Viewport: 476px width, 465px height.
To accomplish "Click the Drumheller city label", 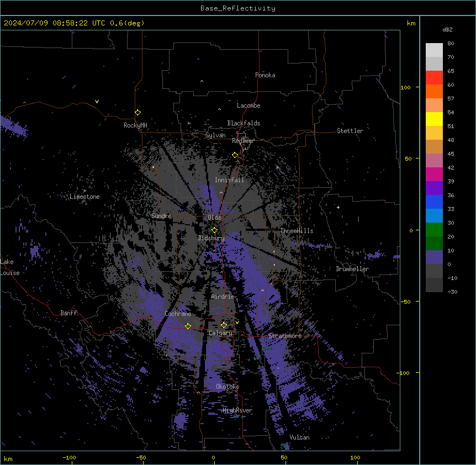I will tap(352, 269).
